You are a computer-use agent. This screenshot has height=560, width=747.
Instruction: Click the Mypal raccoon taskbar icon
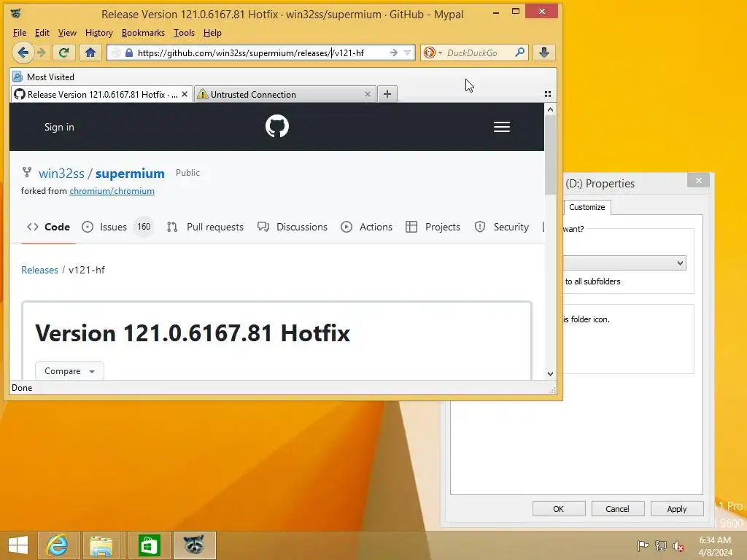[194, 545]
